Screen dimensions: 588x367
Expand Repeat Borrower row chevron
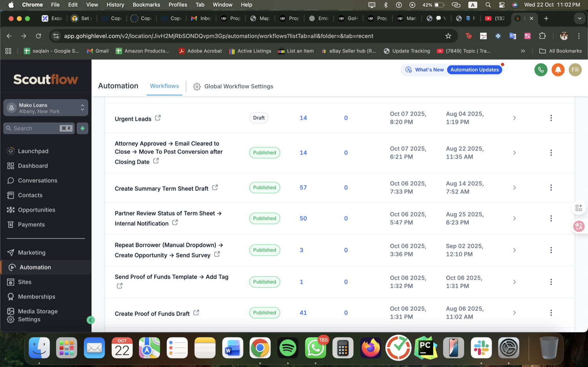click(x=514, y=250)
